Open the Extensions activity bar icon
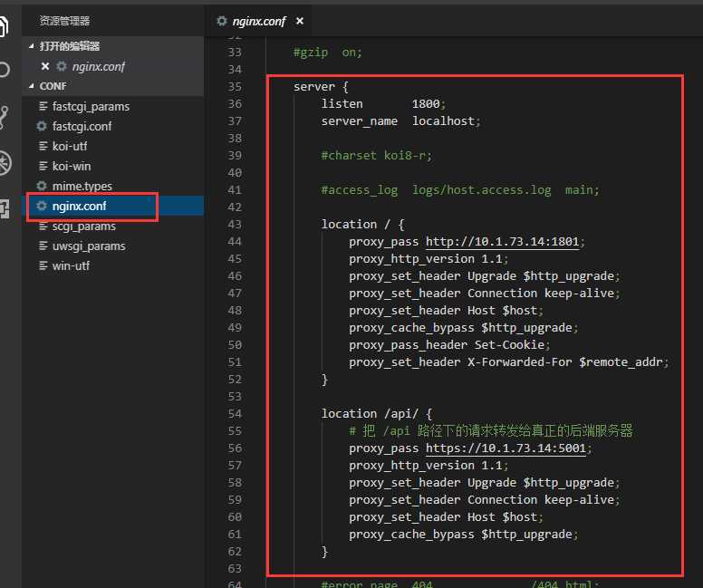Viewport: 703px width, 588px height. (5, 208)
